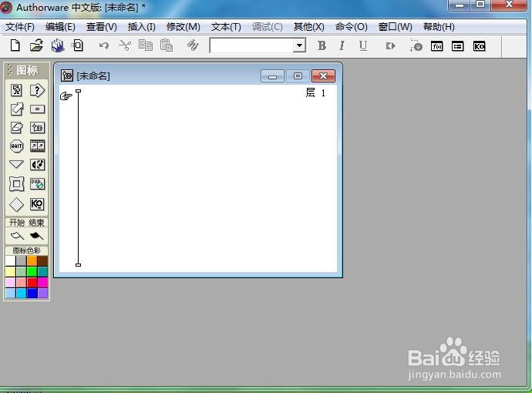Click the Copy icon in the toolbar

click(146, 45)
